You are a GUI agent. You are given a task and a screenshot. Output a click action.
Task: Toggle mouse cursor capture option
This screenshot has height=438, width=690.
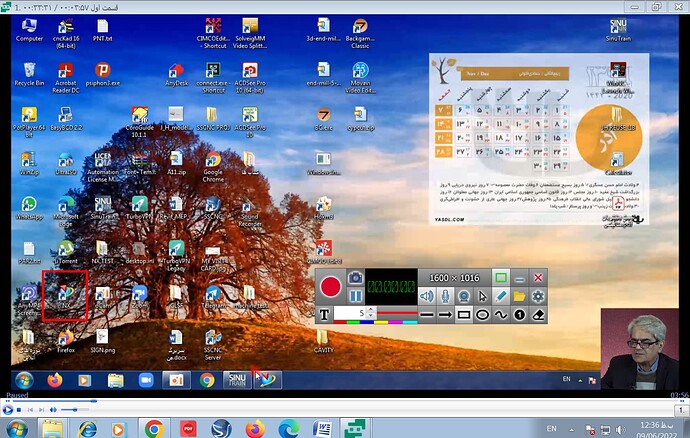[482, 296]
